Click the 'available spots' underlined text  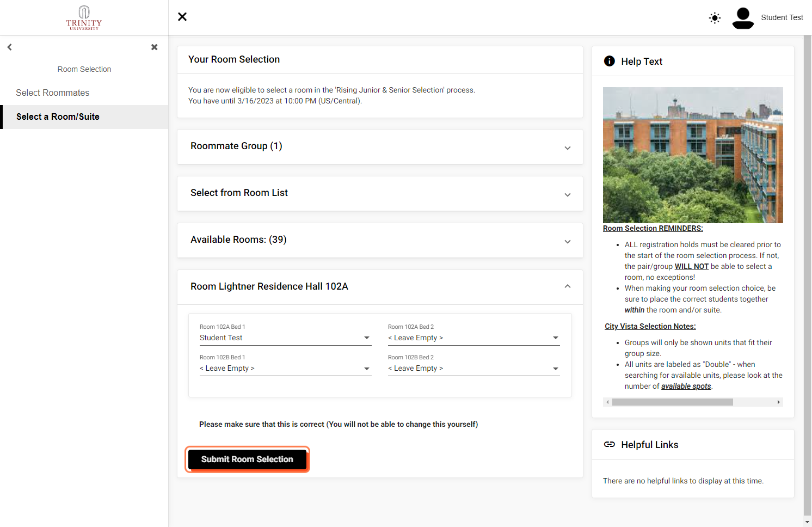coord(686,387)
